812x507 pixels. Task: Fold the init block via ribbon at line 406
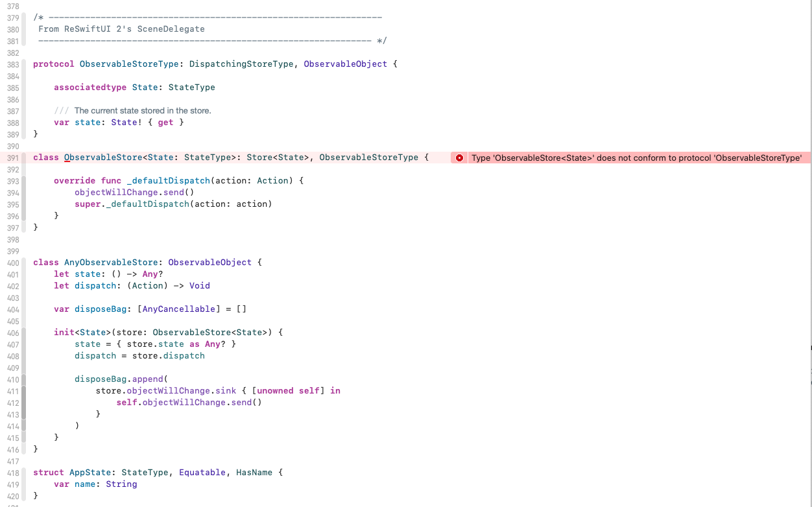24,333
